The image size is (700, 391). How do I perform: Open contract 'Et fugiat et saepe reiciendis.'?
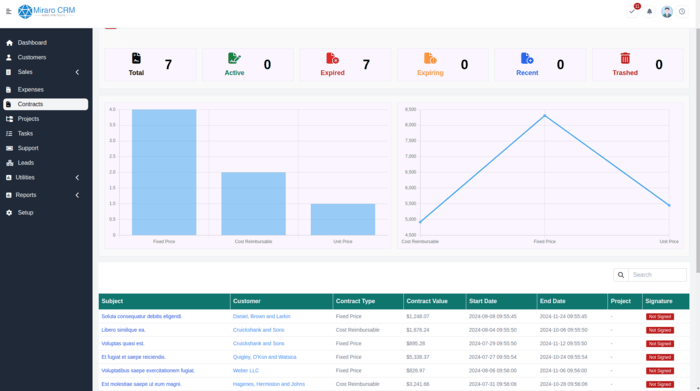click(x=133, y=357)
